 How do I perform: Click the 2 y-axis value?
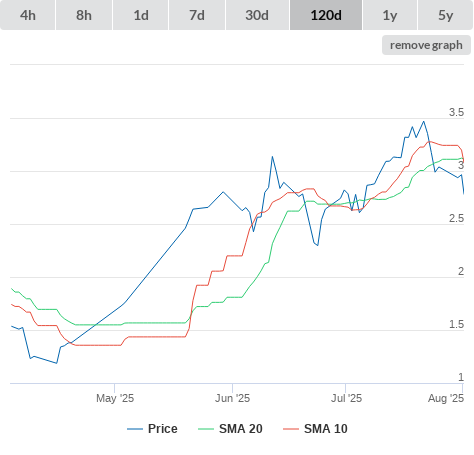tap(461, 271)
